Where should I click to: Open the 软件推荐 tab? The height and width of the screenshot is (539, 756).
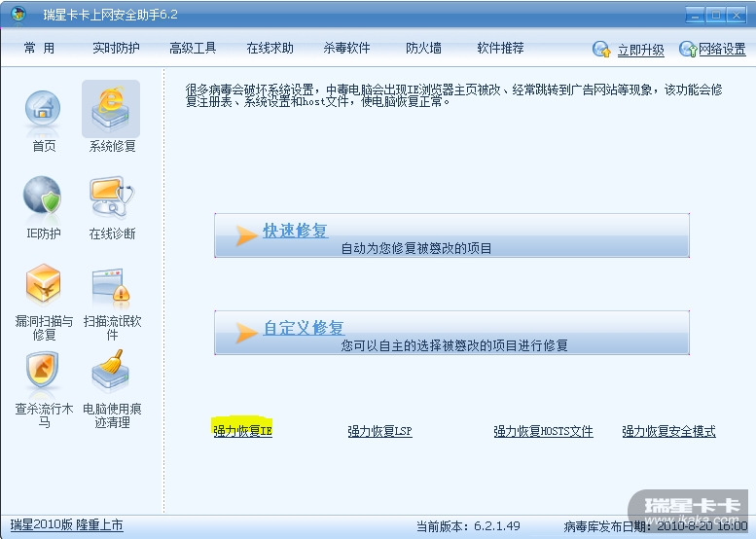click(500, 49)
